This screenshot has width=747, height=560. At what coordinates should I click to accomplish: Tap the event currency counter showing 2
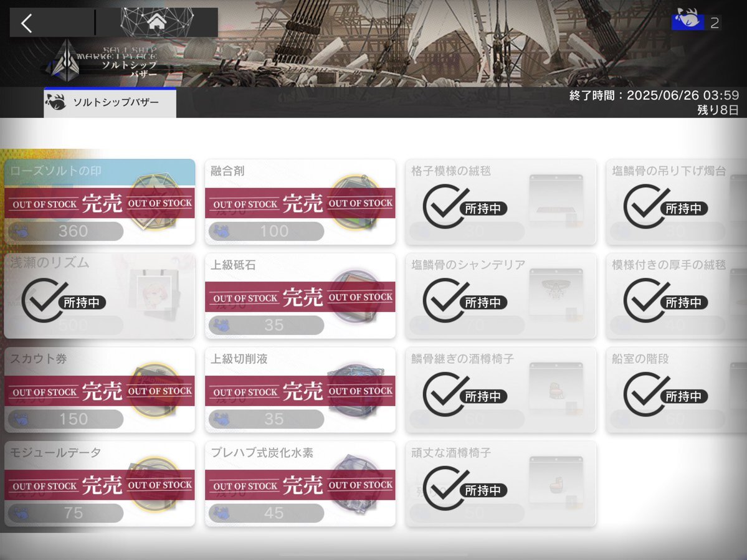tap(696, 22)
